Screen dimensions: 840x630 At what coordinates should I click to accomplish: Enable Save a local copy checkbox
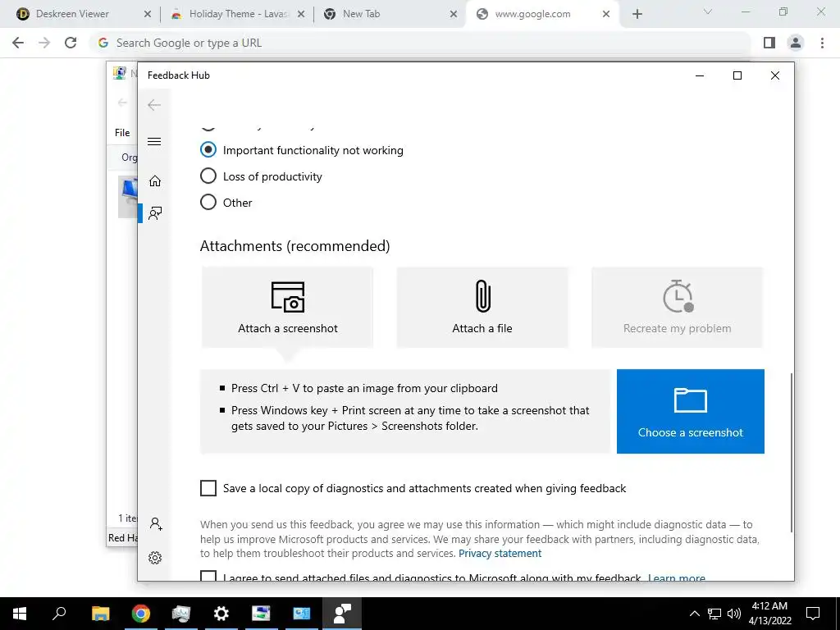click(208, 488)
